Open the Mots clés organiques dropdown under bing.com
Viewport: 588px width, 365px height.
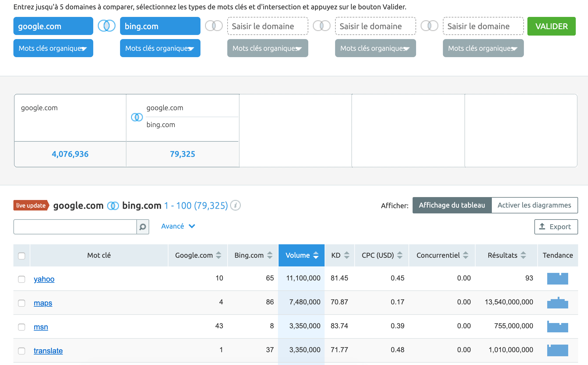click(160, 48)
